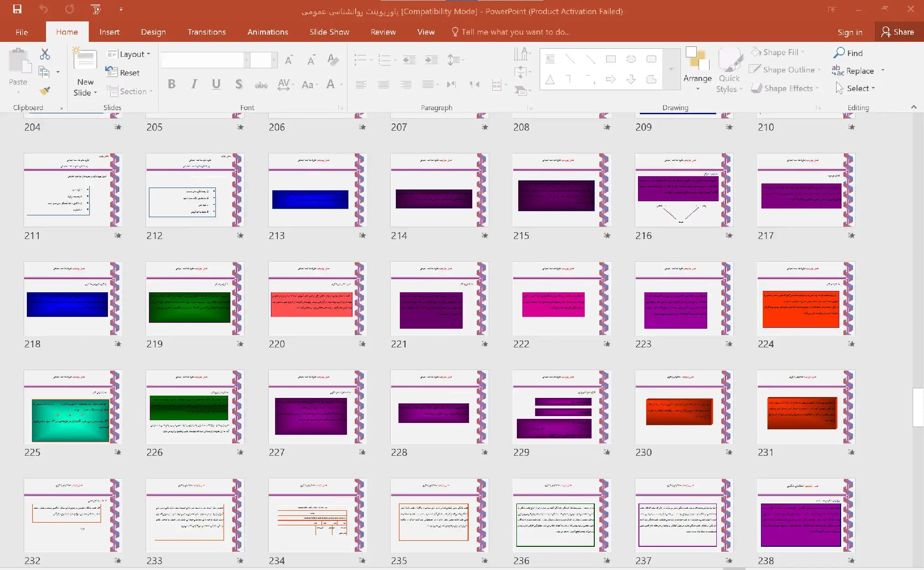This screenshot has height=570, width=924.
Task: Center-align text in Paragraph group
Action: [383, 84]
